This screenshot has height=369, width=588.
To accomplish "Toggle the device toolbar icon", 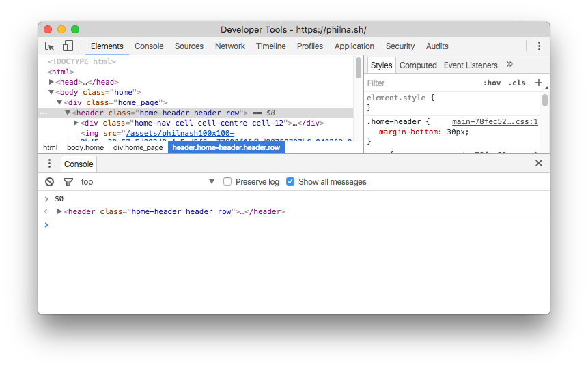I will (x=68, y=46).
